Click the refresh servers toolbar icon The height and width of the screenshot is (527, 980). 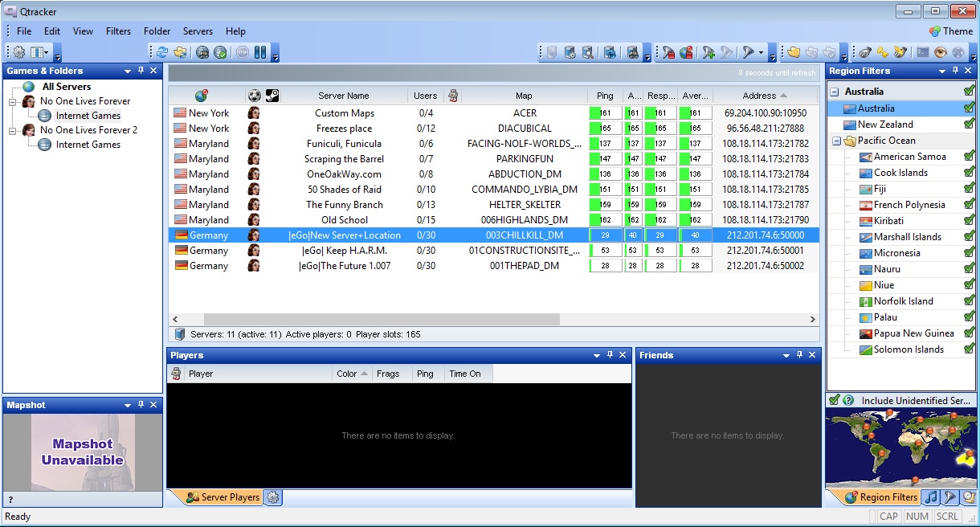point(162,52)
